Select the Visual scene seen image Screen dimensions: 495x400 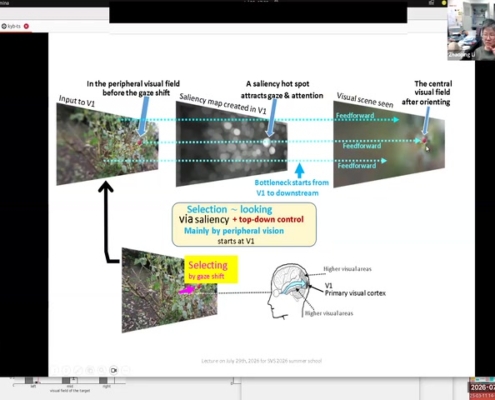click(x=389, y=144)
